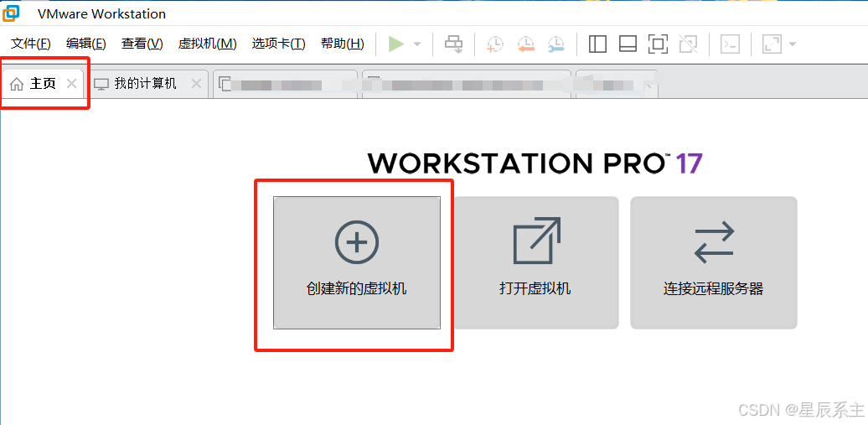This screenshot has height=425, width=868.
Task: Expand the power options dropdown arrow
Action: point(417,44)
